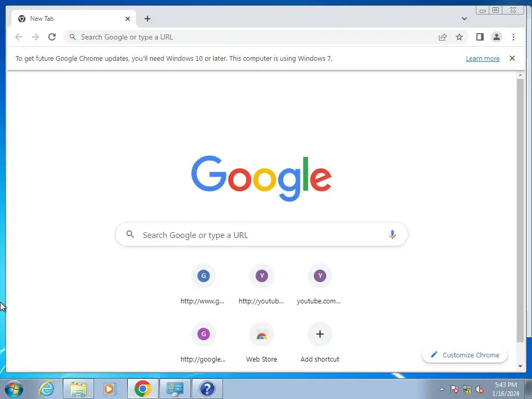Screen dimensions: 532x399
Task: Dismiss the Windows 7 update notice
Action: (x=512, y=58)
